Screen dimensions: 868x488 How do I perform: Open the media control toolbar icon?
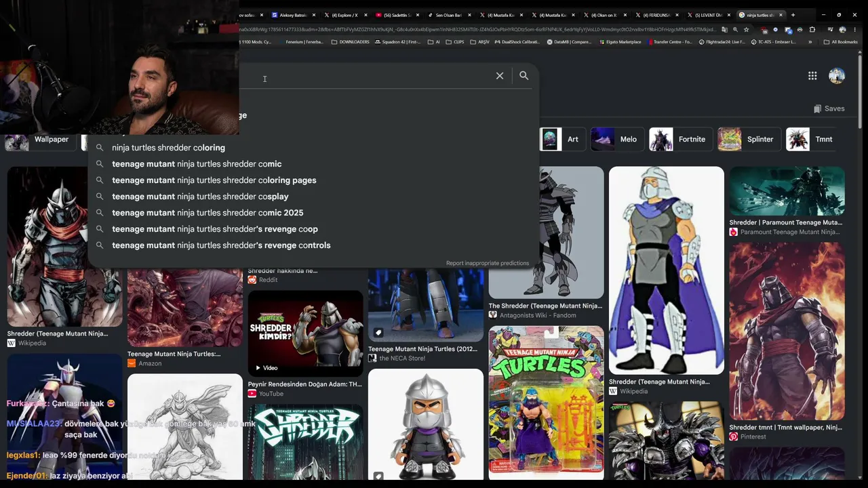tap(830, 30)
